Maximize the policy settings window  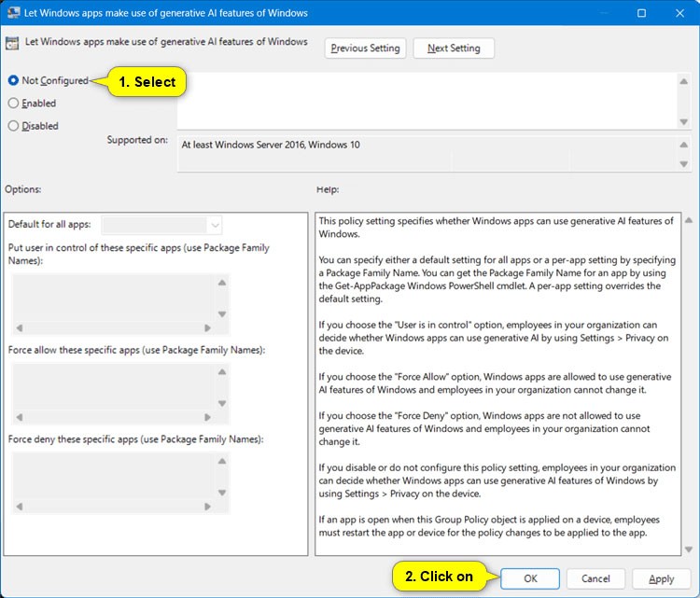tap(641, 13)
